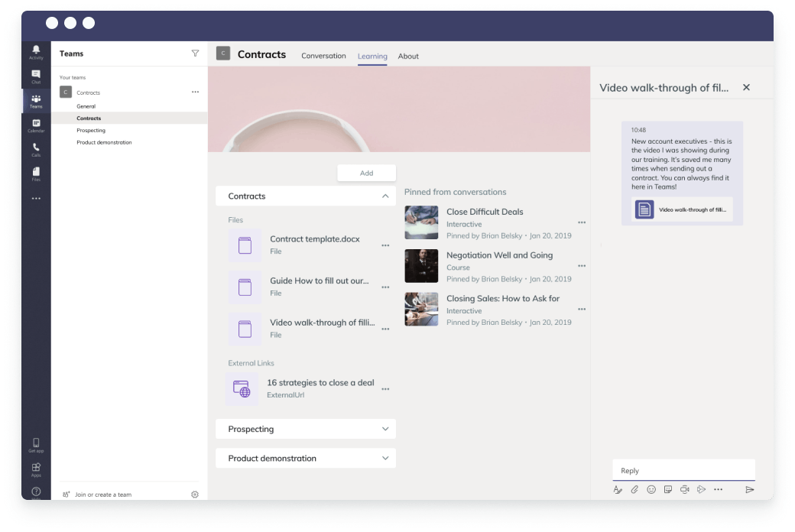Expand the Product demonstration section
This screenshot has height=532, width=795.
pos(385,459)
